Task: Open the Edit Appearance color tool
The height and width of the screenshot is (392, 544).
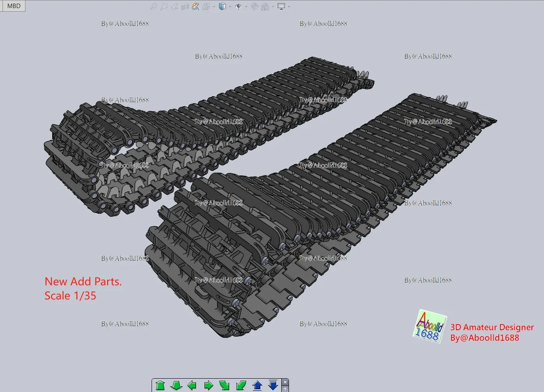Action: [x=254, y=6]
